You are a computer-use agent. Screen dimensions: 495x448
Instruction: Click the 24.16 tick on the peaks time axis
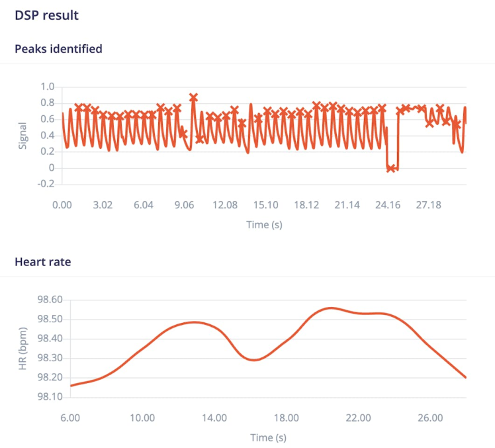pos(388,205)
